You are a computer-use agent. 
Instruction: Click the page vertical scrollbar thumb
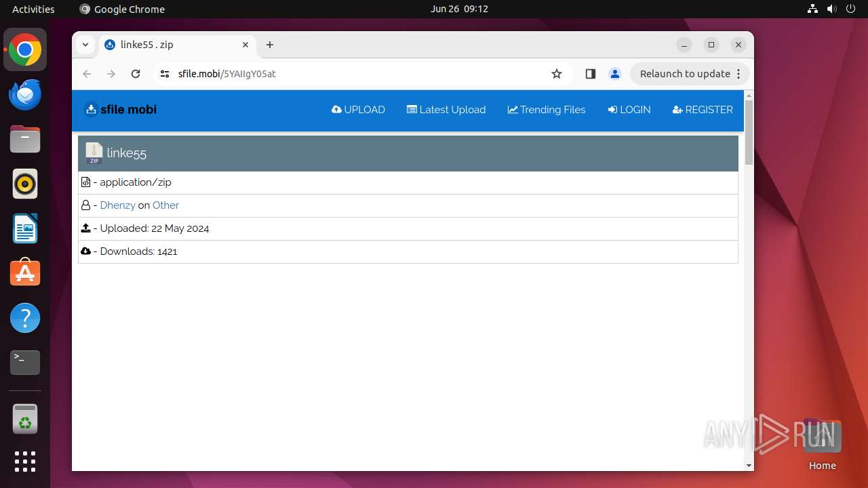[749, 133]
